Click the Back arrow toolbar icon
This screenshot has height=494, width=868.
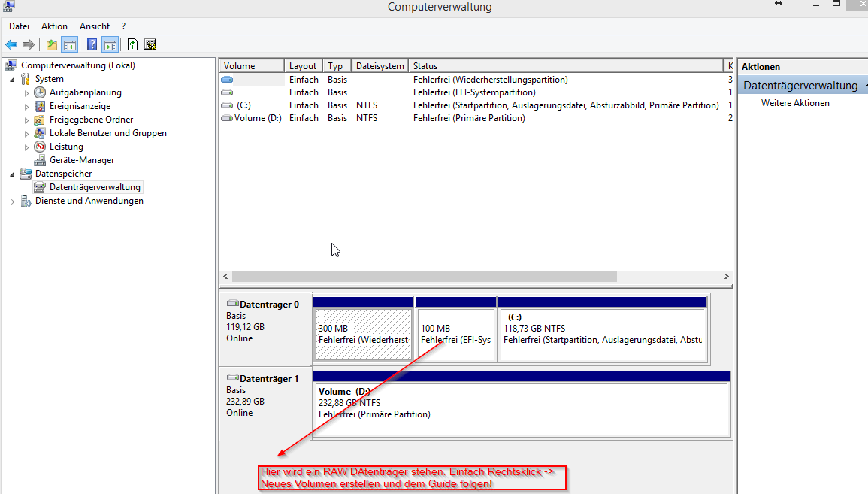click(11, 45)
